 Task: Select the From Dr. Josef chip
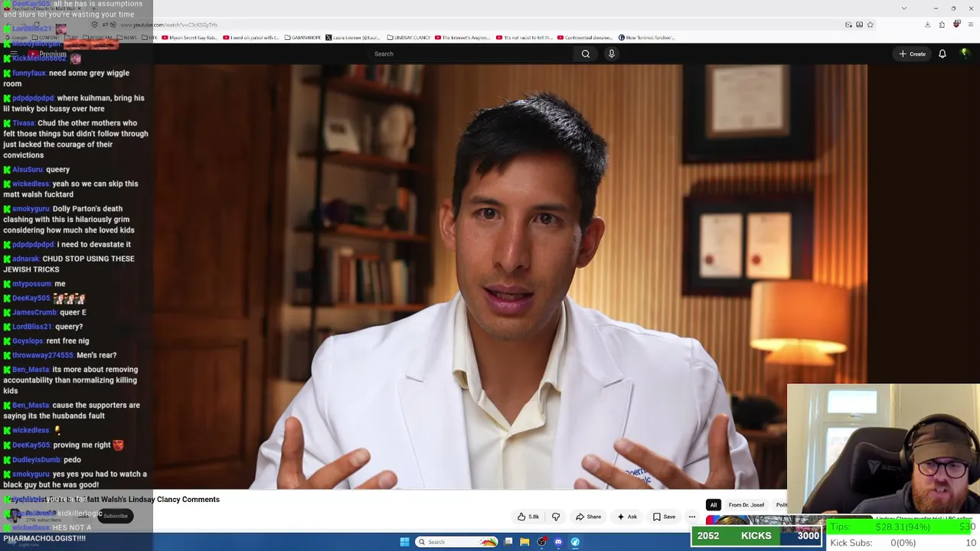[746, 505]
